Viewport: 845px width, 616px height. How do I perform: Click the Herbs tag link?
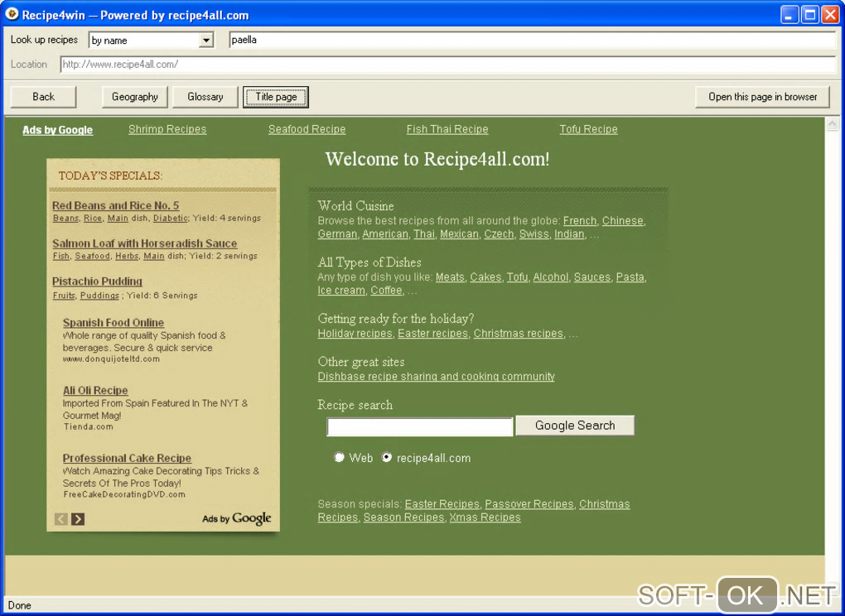point(127,256)
